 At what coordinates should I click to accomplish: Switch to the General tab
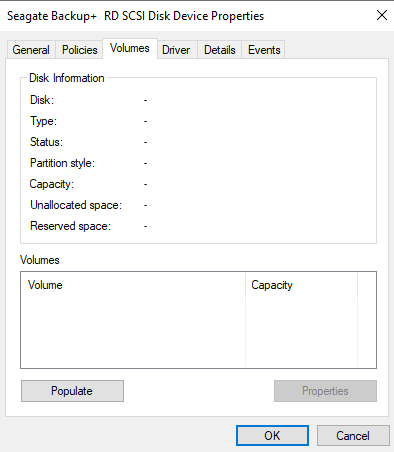[31, 50]
